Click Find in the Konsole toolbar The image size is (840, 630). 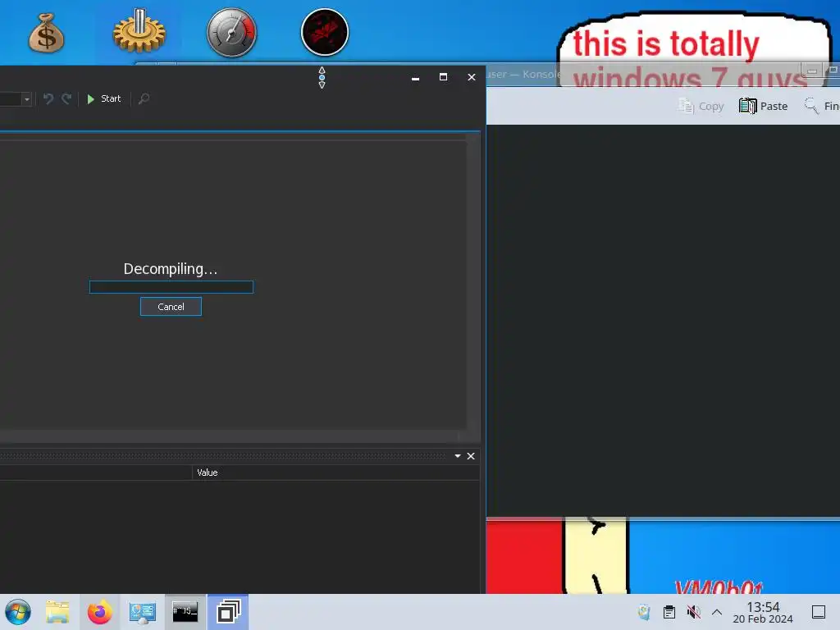(x=821, y=106)
